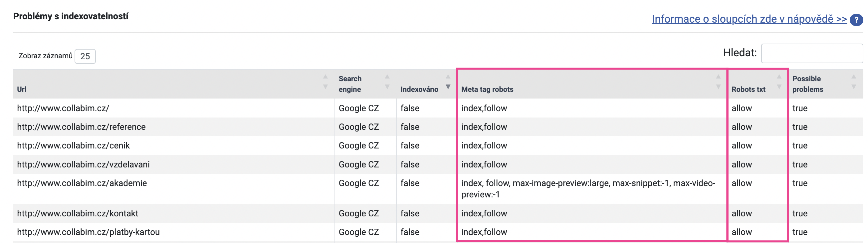Focus the Hledat search field
Screen dimensions: 868x243
coord(812,53)
